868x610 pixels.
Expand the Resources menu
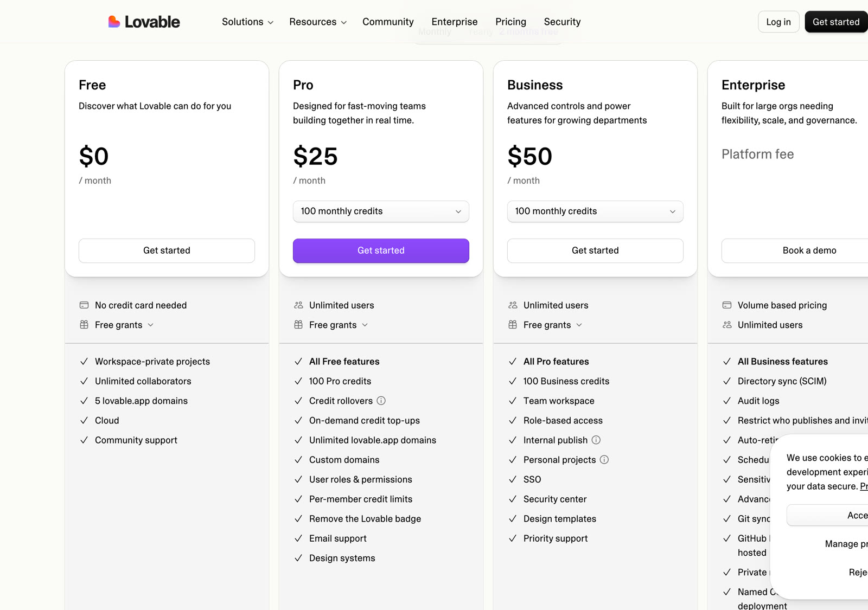click(x=318, y=22)
